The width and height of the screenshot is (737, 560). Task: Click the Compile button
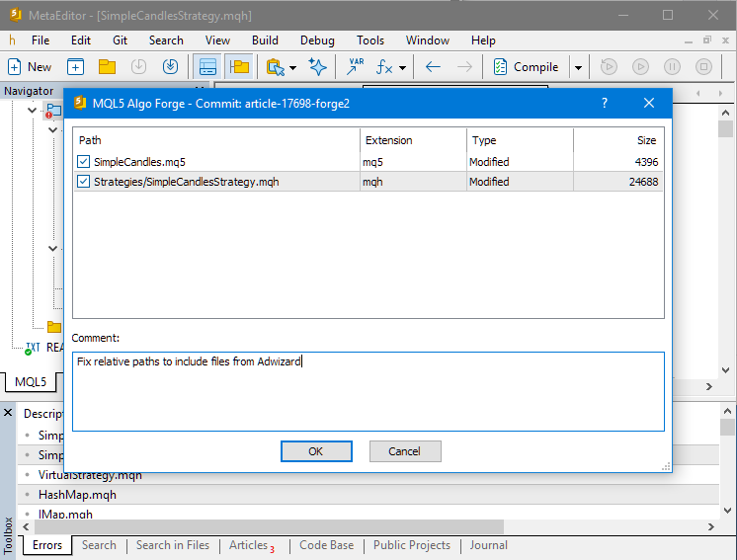[x=526, y=67]
